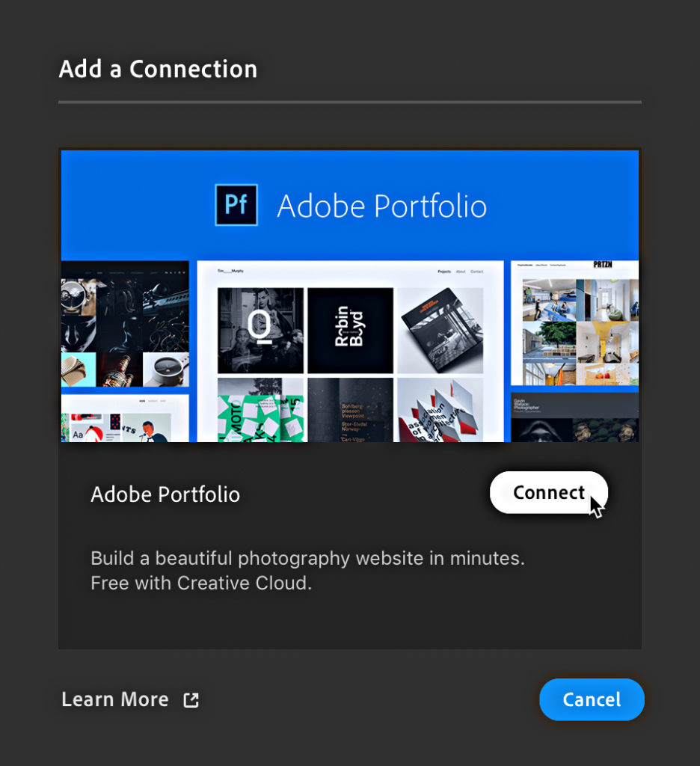700x766 pixels.
Task: Click the Connect button for Adobe Portfolio
Action: coord(549,492)
